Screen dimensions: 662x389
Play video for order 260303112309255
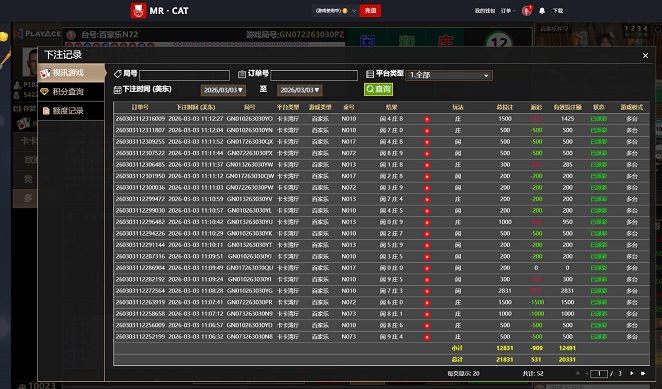[x=427, y=142]
